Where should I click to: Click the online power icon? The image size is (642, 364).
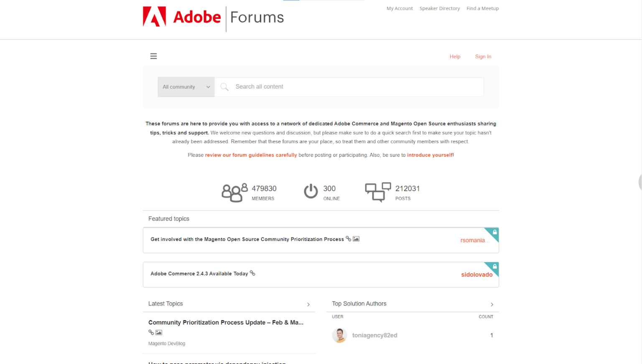click(311, 191)
